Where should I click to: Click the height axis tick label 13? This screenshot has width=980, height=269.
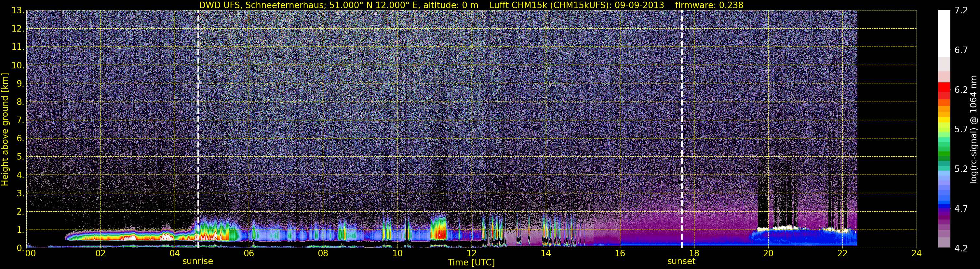(x=18, y=11)
